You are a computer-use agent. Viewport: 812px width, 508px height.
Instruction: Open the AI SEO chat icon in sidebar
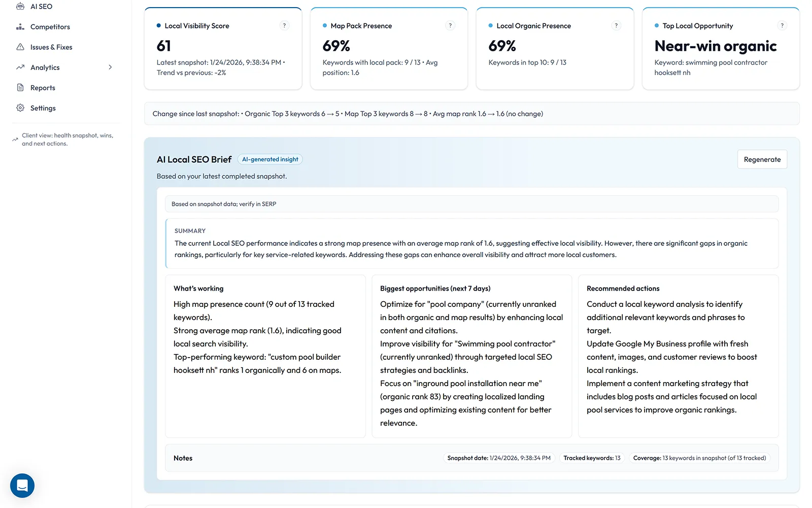20,6
